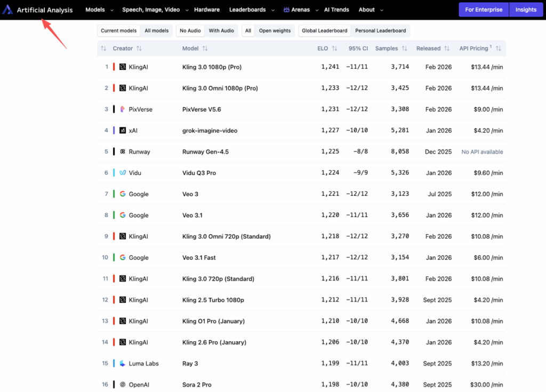This screenshot has height=392, width=546.
Task: Click the 95% CI column header
Action: click(358, 49)
